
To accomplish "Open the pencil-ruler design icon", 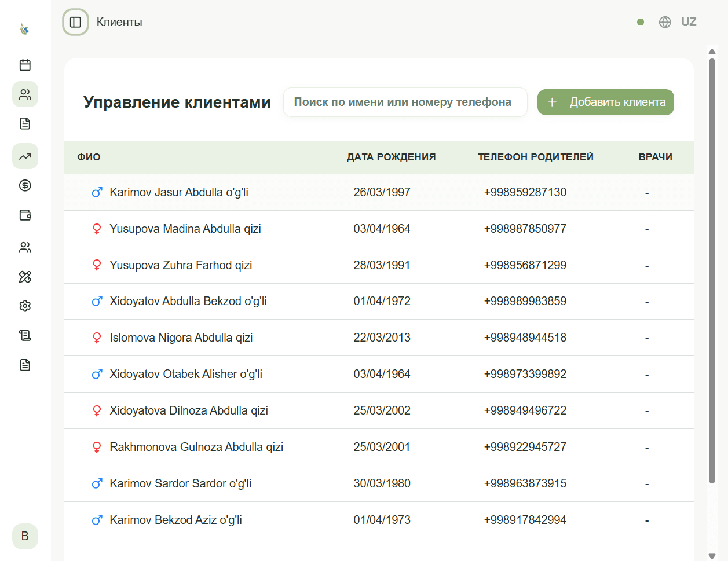I will tap(25, 277).
